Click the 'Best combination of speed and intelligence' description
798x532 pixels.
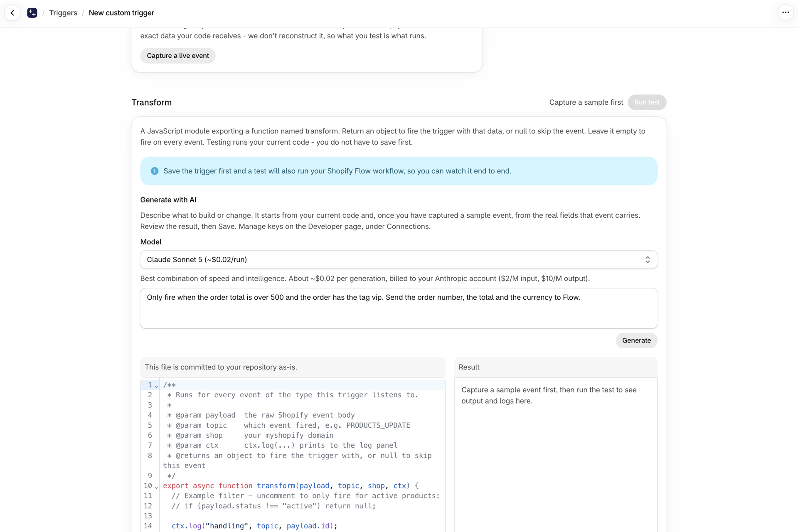(365, 278)
